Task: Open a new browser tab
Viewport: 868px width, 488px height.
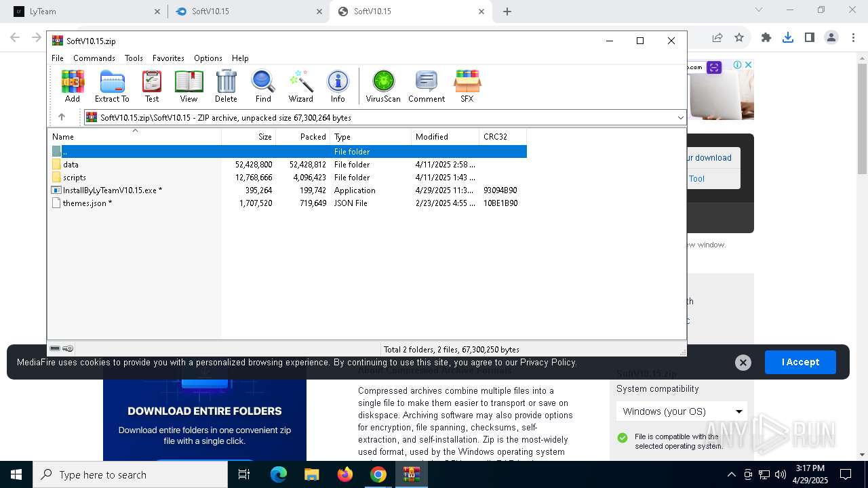Action: pos(507,12)
